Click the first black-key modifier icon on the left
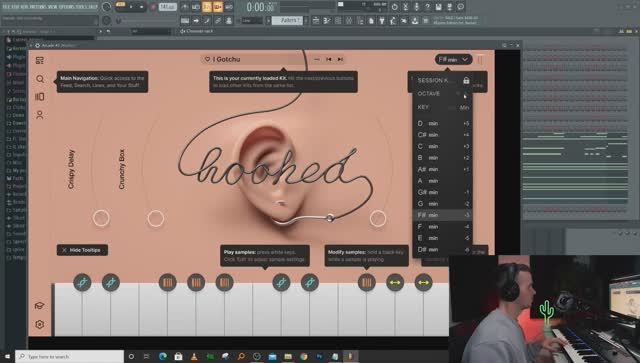Image resolution: width=640 pixels, height=363 pixels. coord(82,282)
